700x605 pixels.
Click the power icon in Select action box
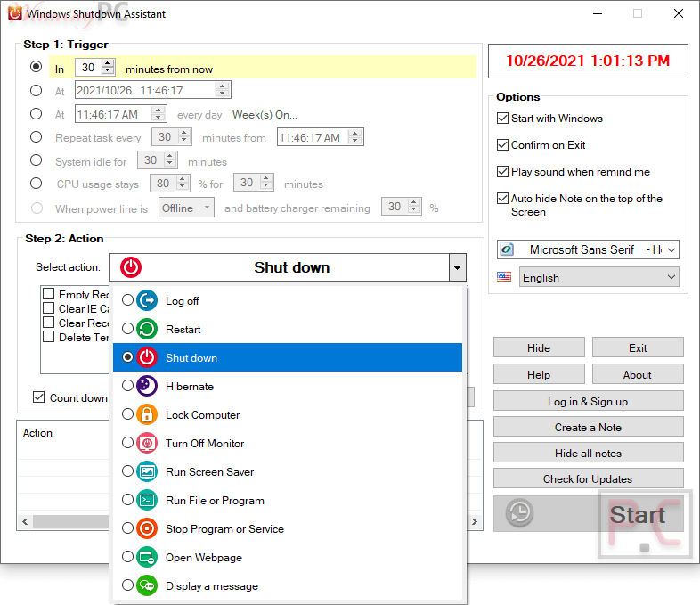pyautogui.click(x=131, y=267)
